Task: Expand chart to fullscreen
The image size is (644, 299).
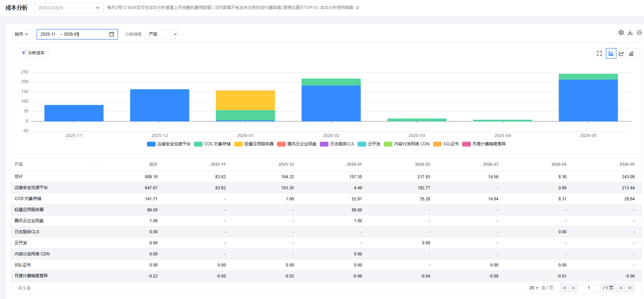Action: (599, 53)
